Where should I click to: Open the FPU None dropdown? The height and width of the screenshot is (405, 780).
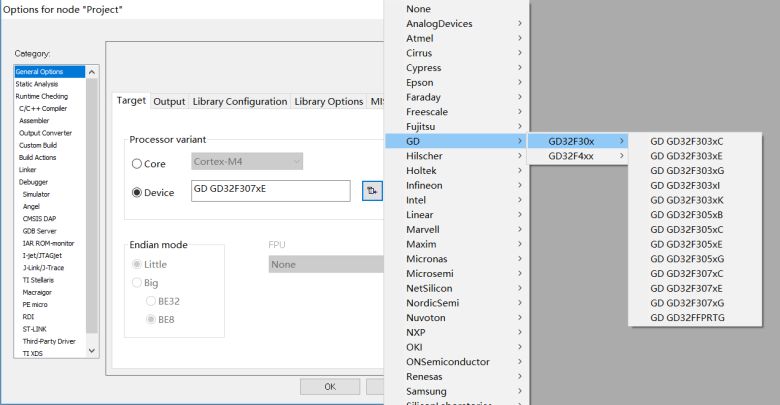tap(326, 264)
